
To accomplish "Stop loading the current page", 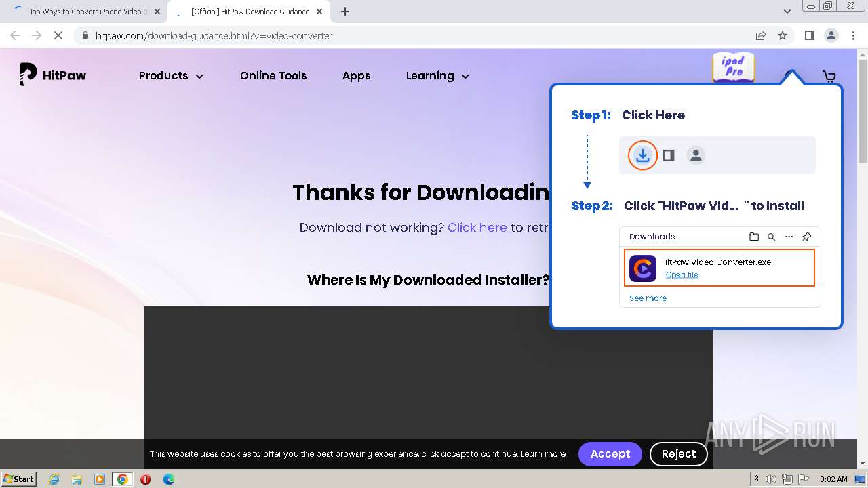I will pos(58,35).
